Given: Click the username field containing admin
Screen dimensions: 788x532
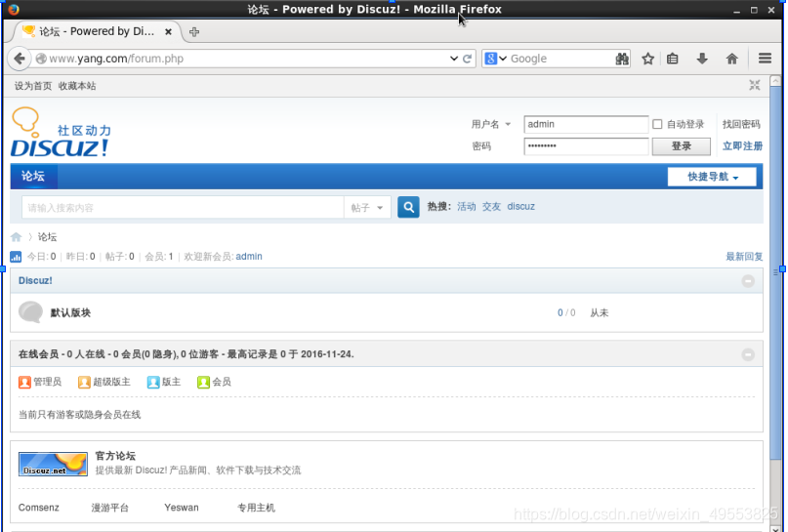Looking at the screenshot, I should [x=586, y=124].
